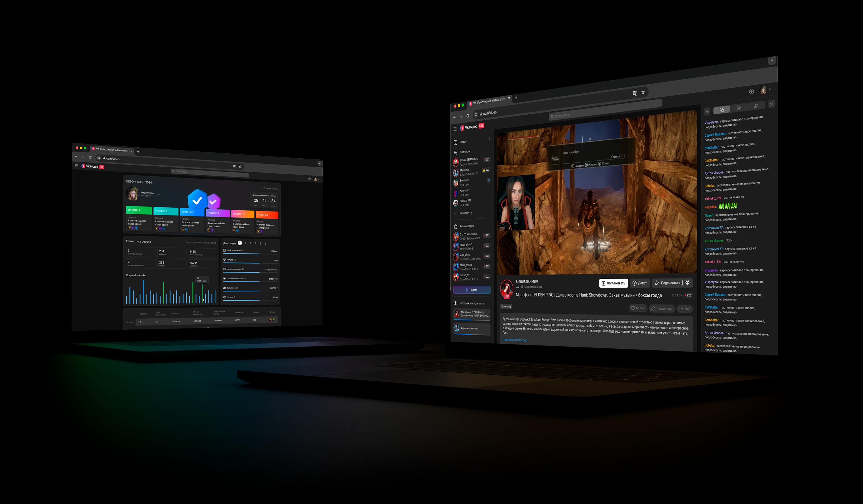The height and width of the screenshot is (504, 863).
Task: Click VK Видео LIVE logo in dashboard window
Action: click(93, 166)
